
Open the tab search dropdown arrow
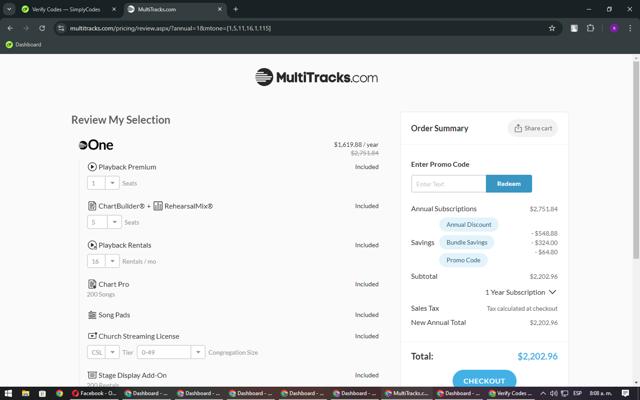[x=9, y=9]
